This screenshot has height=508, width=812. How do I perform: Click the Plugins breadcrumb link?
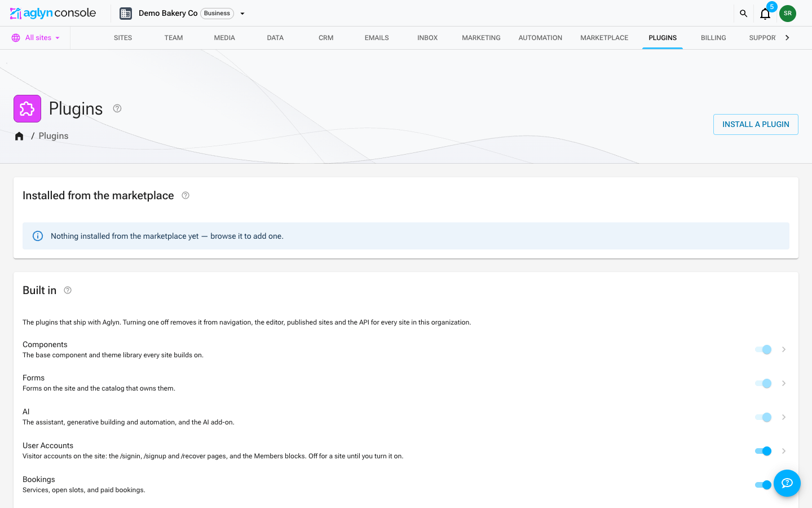[54, 136]
